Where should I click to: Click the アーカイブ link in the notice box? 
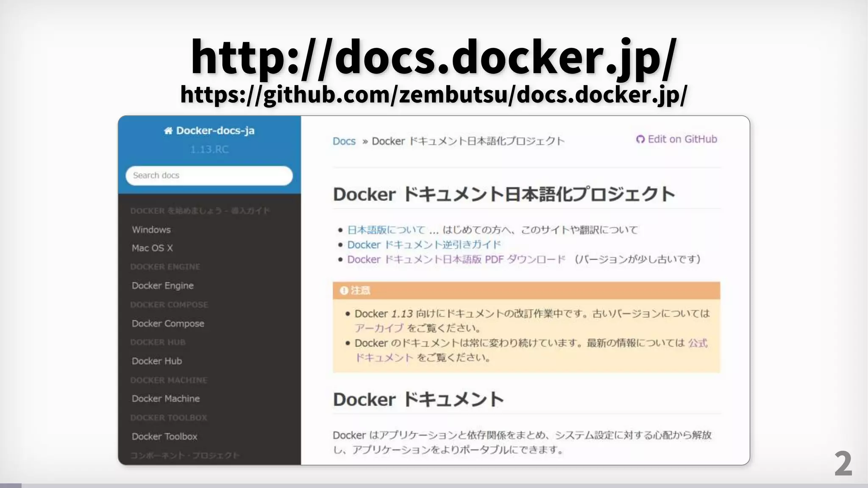[379, 328]
